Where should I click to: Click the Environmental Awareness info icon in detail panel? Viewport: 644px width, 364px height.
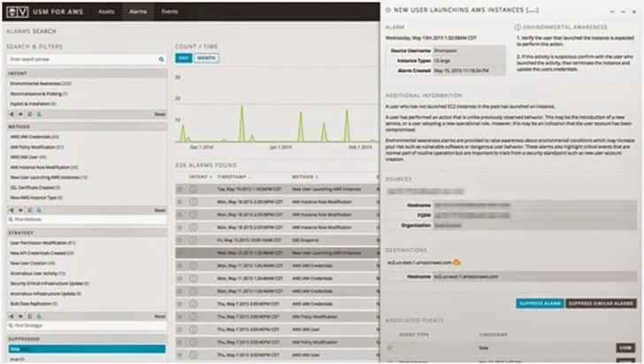tap(517, 27)
